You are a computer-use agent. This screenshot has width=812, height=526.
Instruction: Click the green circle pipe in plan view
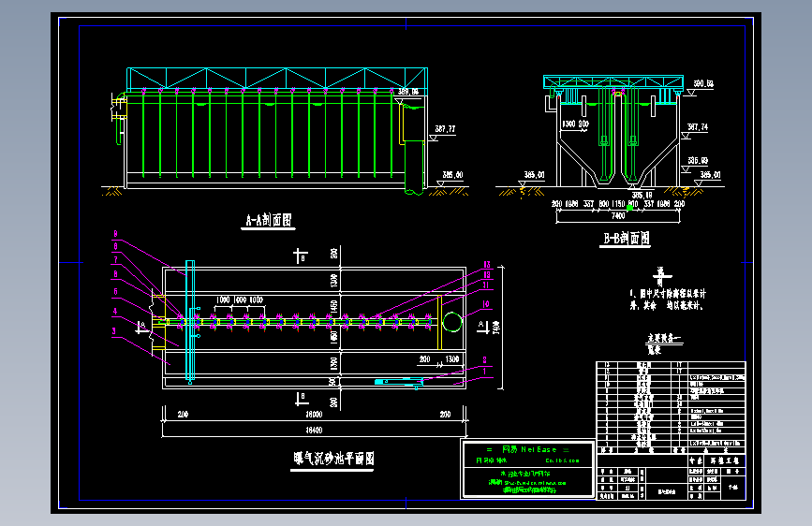pos(452,322)
